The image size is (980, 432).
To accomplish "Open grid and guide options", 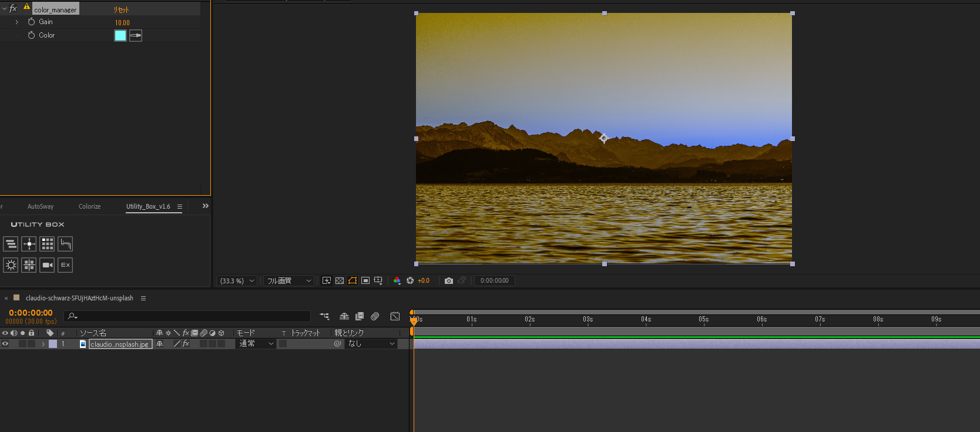I will 378,281.
